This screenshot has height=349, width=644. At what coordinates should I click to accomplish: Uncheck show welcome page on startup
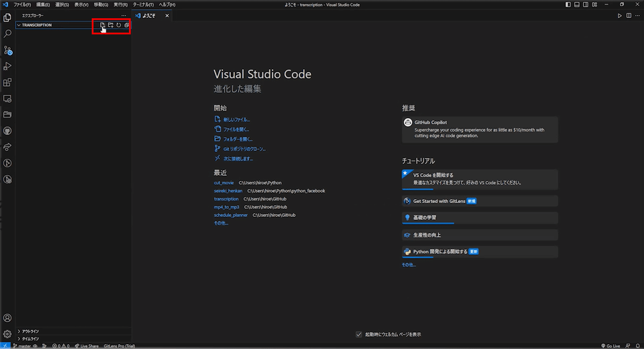click(x=359, y=335)
